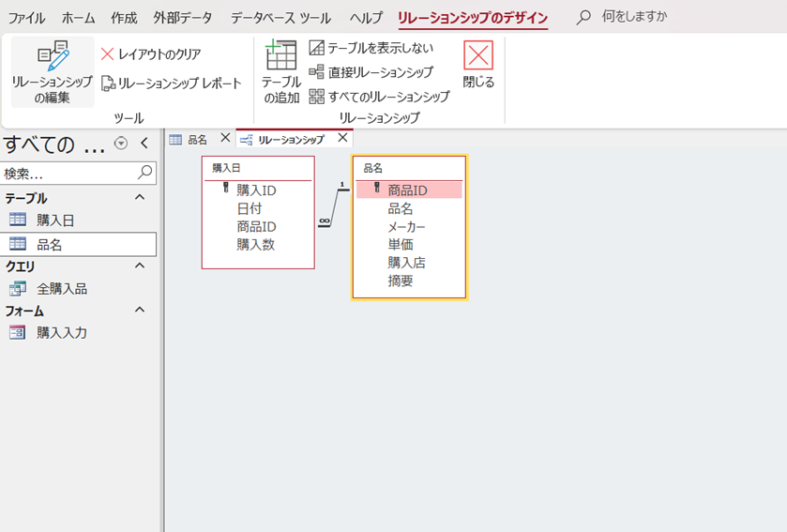Select the 全購入品 query in the navigation pane
Image resolution: width=787 pixels, height=532 pixels.
coord(62,289)
